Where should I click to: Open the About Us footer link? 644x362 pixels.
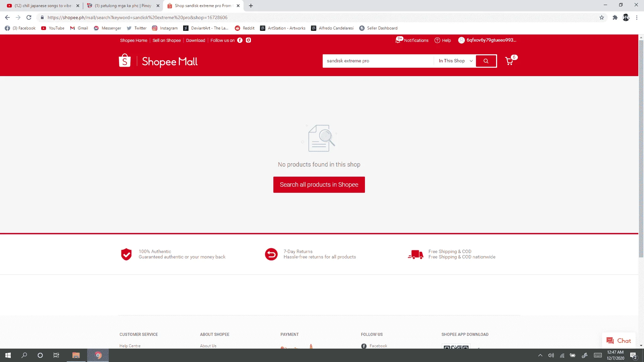[208, 346]
